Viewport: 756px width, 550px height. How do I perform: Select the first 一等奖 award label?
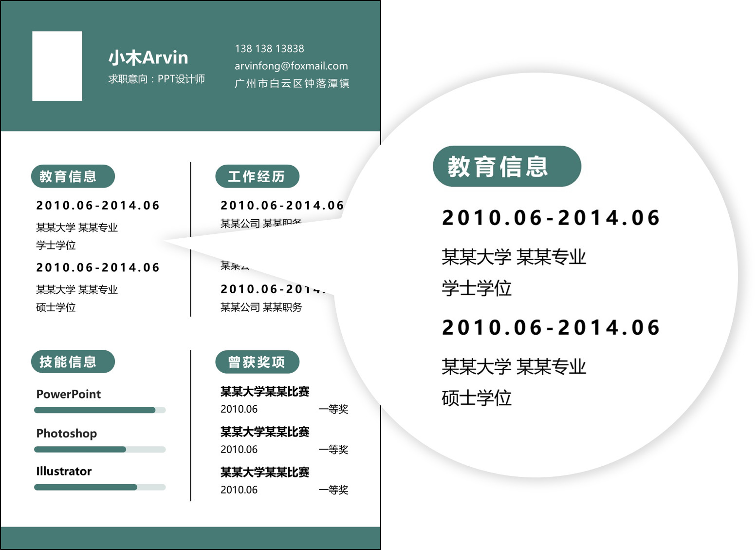point(335,409)
